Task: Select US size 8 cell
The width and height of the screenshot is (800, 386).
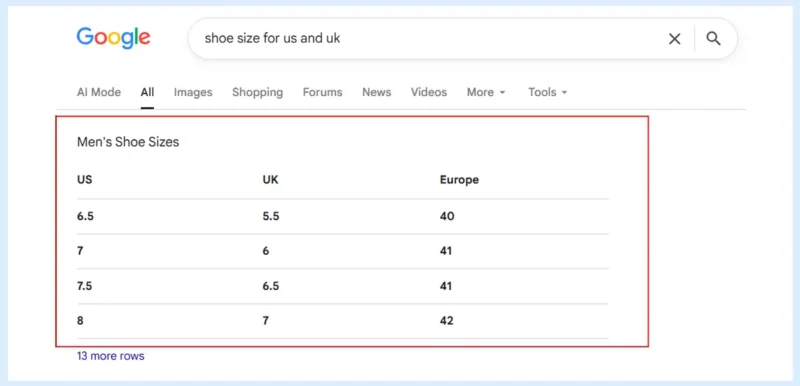Action: coord(80,321)
